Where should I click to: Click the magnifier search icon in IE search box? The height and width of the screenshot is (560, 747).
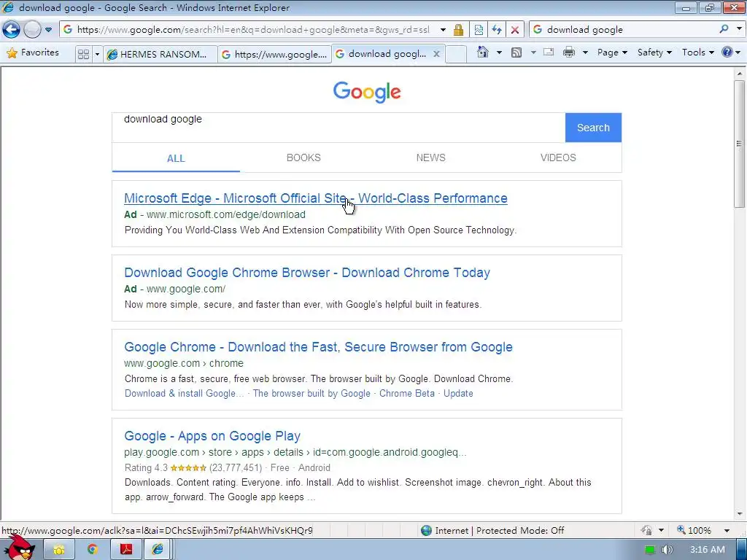(724, 29)
